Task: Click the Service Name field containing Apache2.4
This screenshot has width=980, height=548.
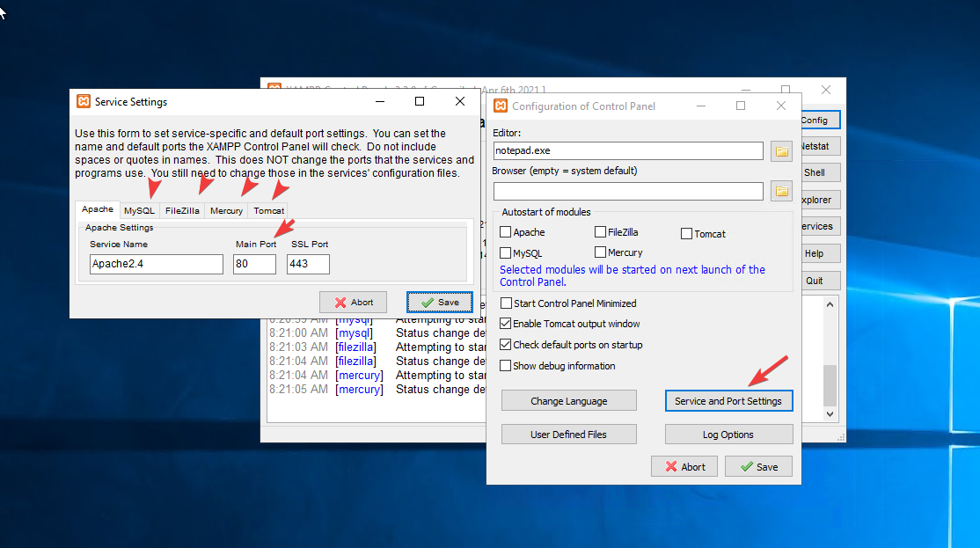Action: (157, 264)
